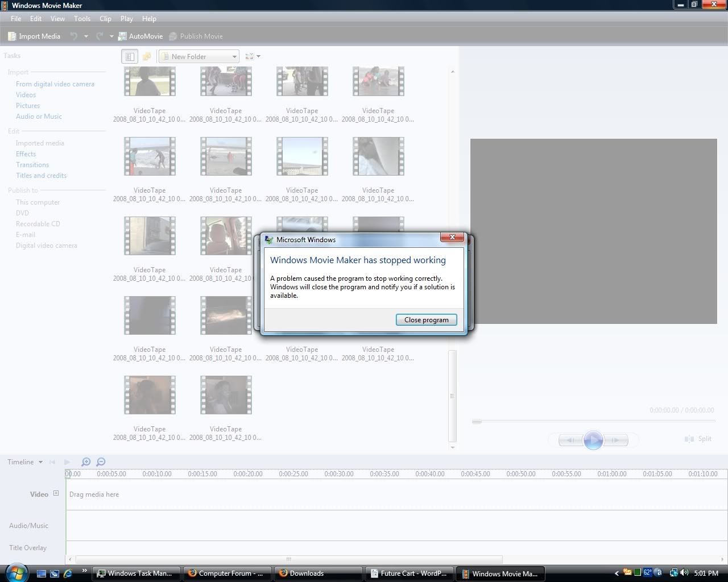Click the Pictures import link

[28, 106]
